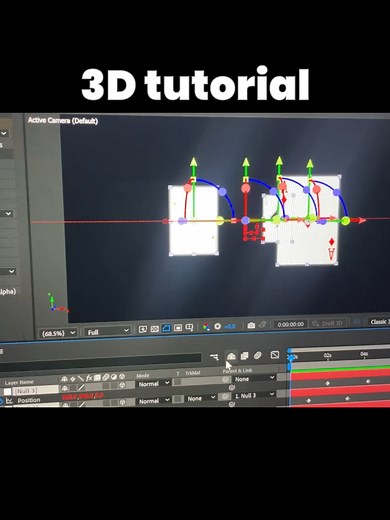This screenshot has width=390, height=520.
Task: Click the red Position value
Action: (x=82, y=396)
